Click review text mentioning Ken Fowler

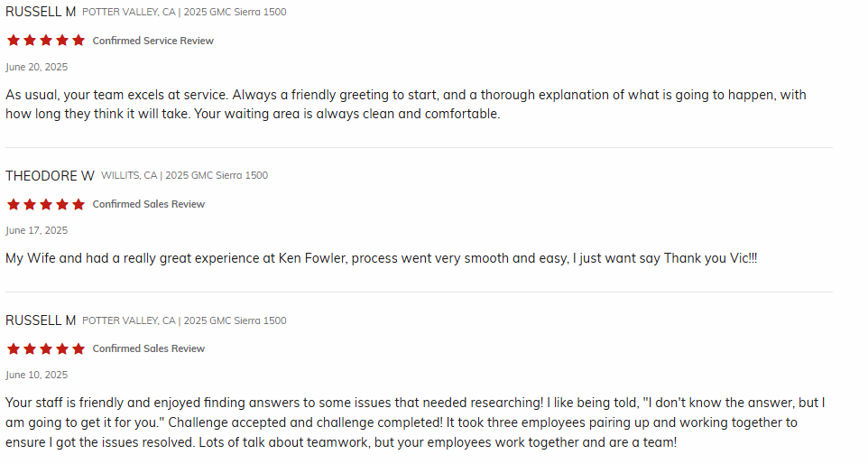[381, 258]
